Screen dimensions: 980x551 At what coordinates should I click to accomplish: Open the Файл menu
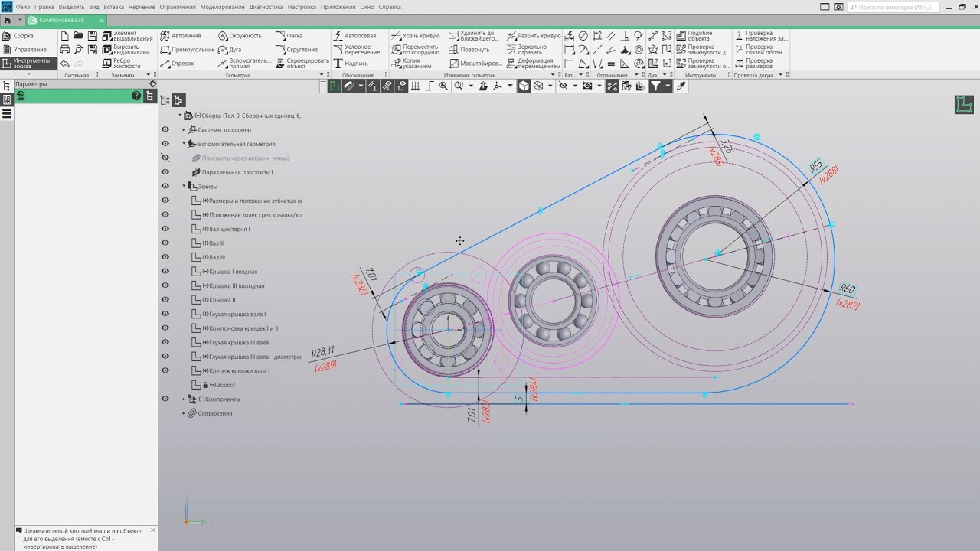tap(23, 7)
